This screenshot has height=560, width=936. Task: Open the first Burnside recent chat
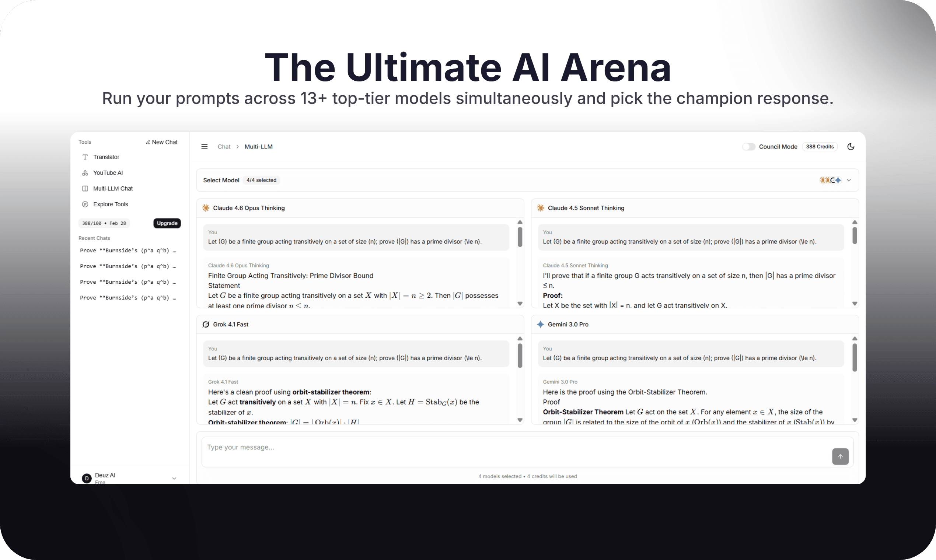click(128, 250)
